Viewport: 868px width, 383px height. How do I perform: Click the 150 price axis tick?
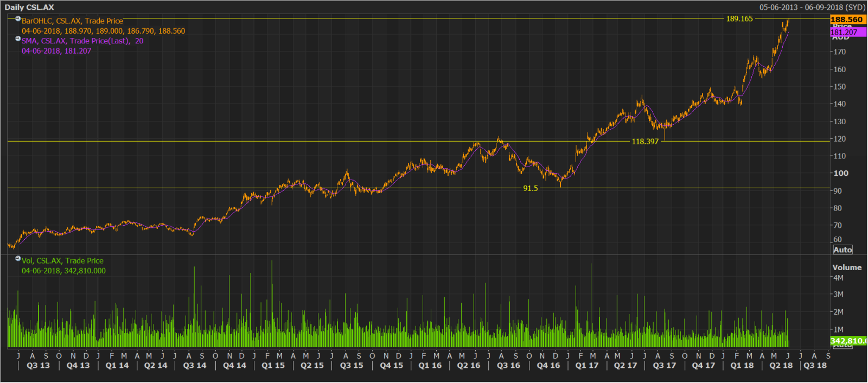click(x=839, y=87)
